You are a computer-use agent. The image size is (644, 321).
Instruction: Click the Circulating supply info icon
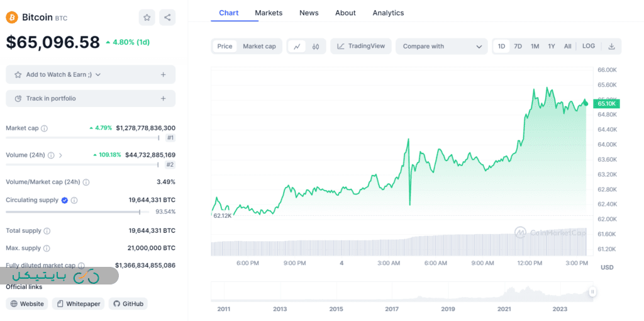[x=74, y=200]
